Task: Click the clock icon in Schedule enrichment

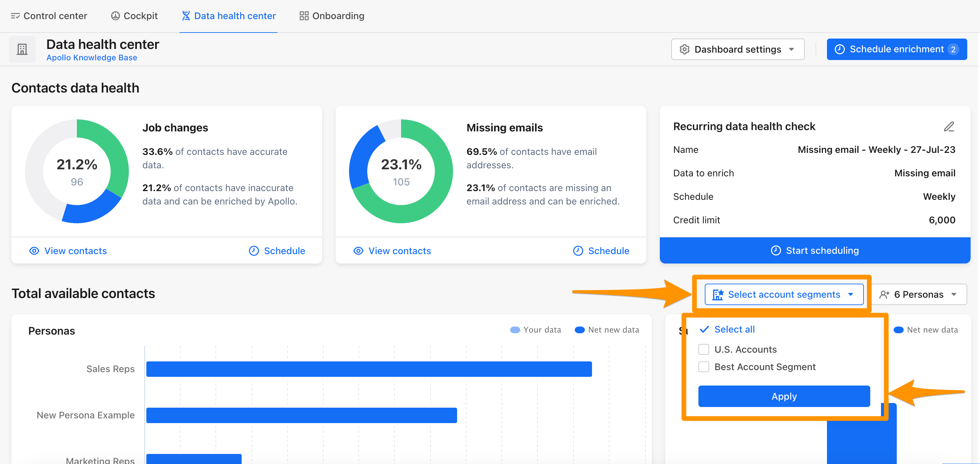Action: pos(839,49)
